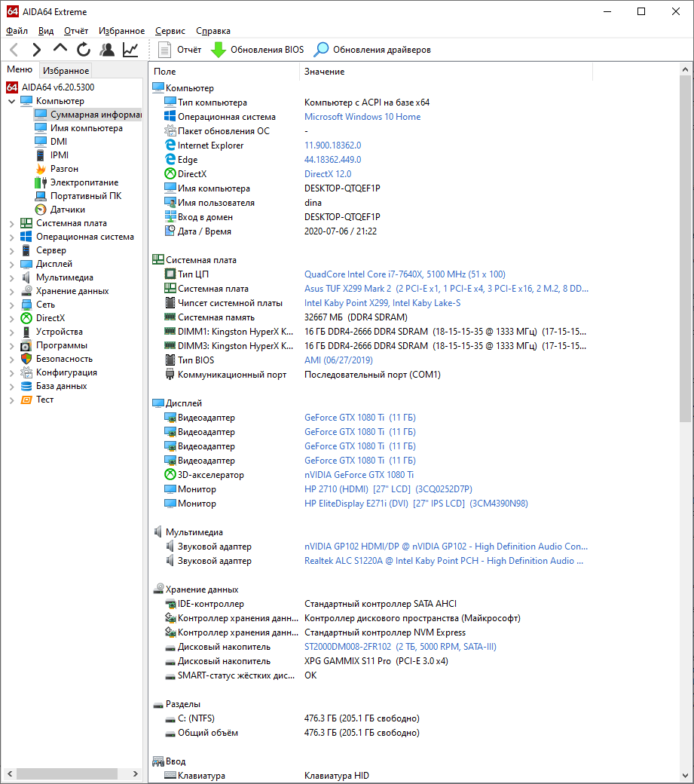
Task: Click the Хранение данных disk icon in tree
Action: (x=26, y=291)
